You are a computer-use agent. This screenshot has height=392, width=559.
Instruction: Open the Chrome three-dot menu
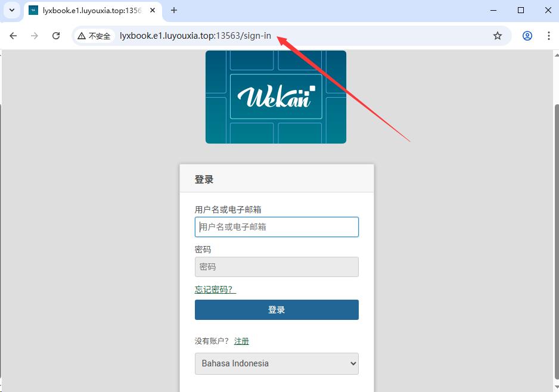549,36
